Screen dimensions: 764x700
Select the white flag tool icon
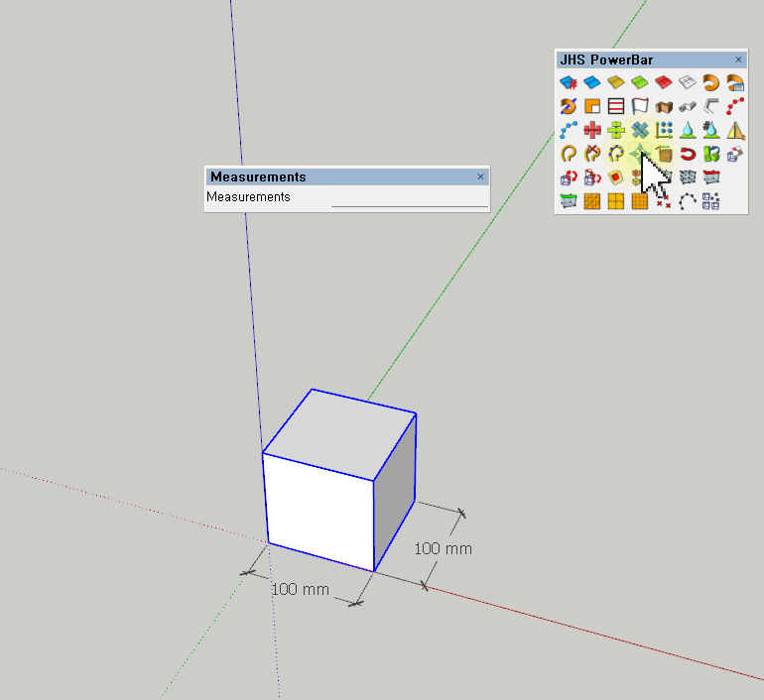pos(640,106)
